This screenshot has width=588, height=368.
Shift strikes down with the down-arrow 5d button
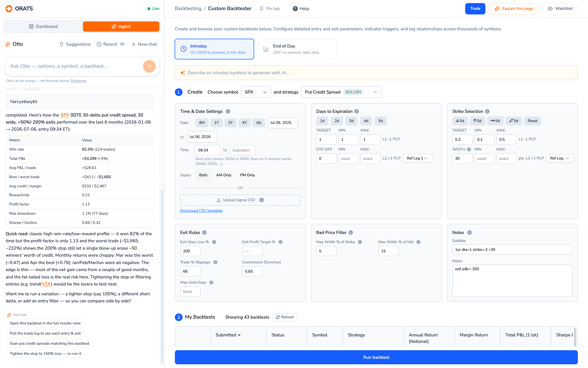460,121
